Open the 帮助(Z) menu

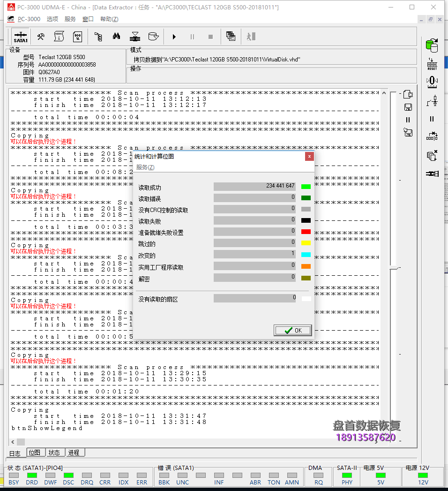[x=109, y=19]
